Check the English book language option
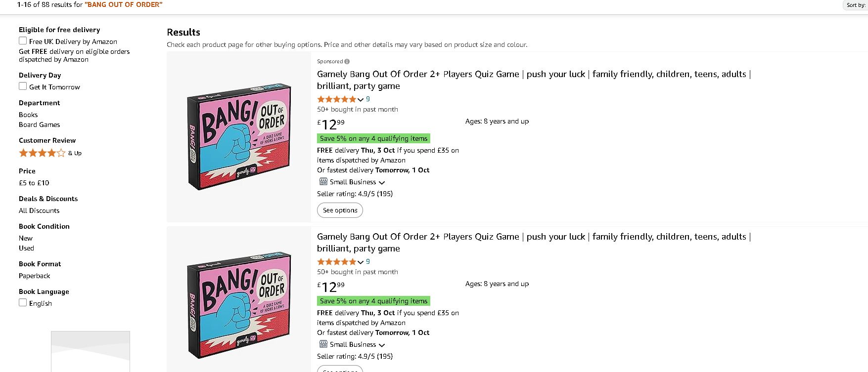This screenshot has height=372, width=868. tap(23, 303)
